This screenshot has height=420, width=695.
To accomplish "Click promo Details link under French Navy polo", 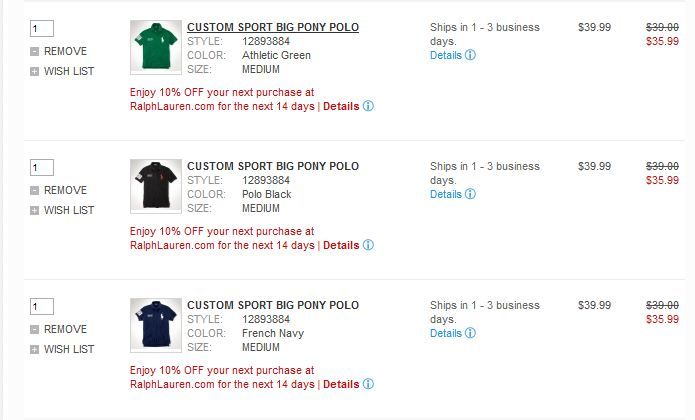I will (341, 384).
